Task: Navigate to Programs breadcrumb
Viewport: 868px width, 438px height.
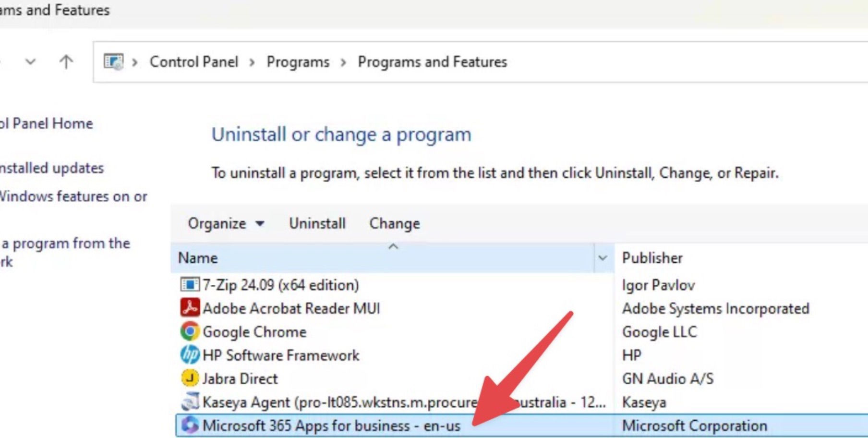Action: [x=298, y=62]
